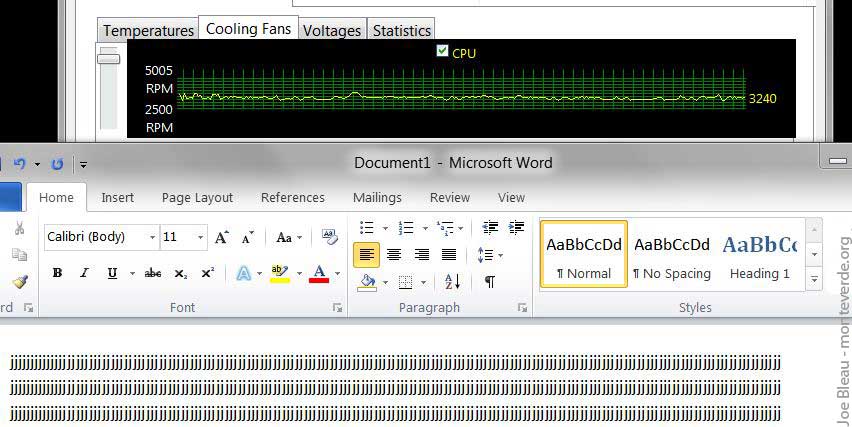Clear formatting with eraser icon

[x=330, y=237]
